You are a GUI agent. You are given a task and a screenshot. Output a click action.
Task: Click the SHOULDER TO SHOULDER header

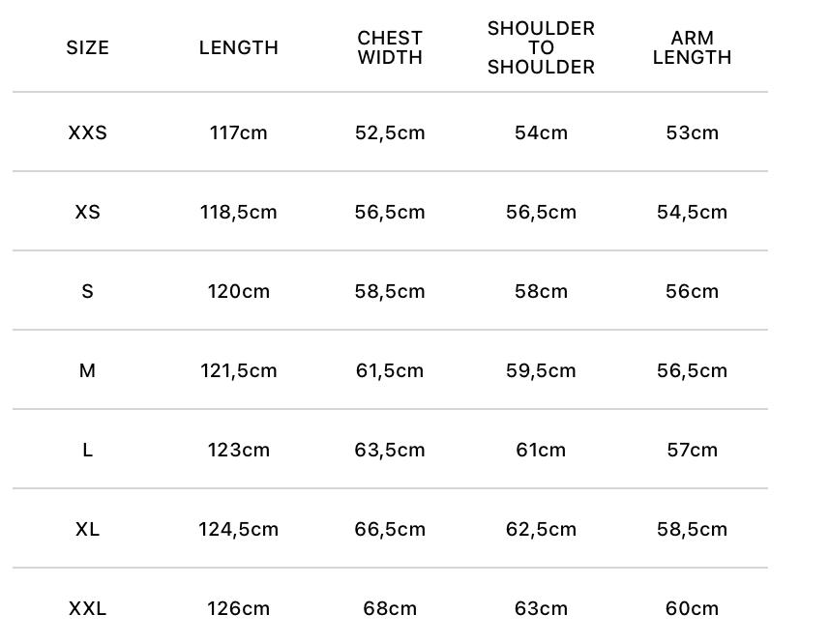tap(541, 47)
